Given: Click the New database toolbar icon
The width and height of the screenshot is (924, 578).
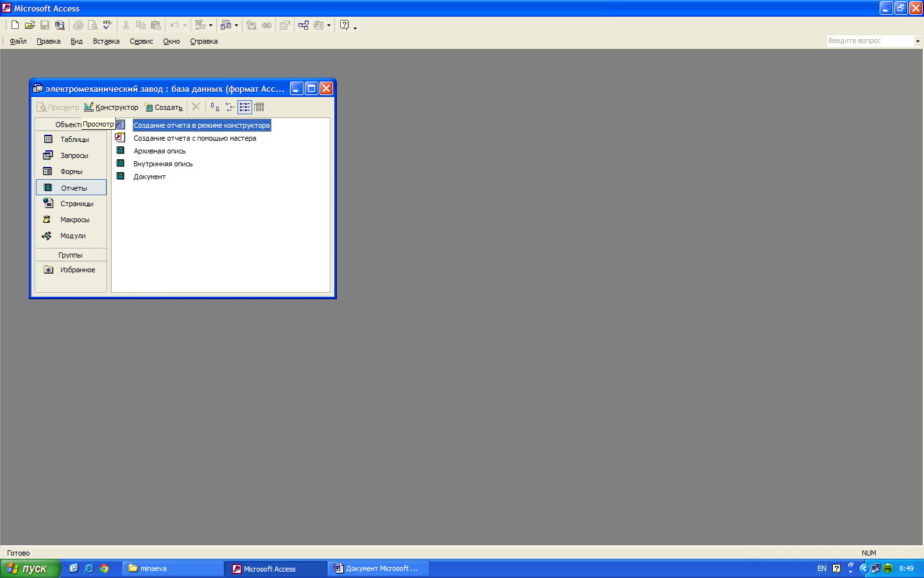Looking at the screenshot, I should [15, 25].
